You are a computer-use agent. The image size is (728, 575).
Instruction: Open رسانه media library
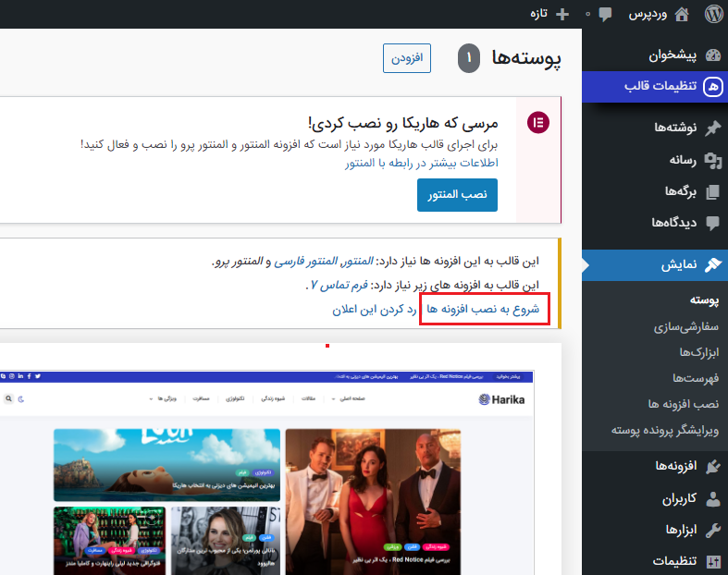coord(675,160)
